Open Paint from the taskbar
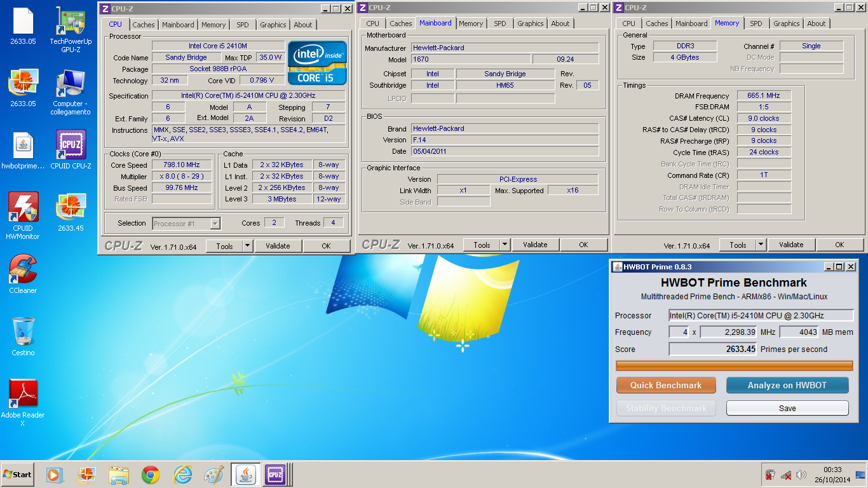868x488 pixels. (214, 475)
